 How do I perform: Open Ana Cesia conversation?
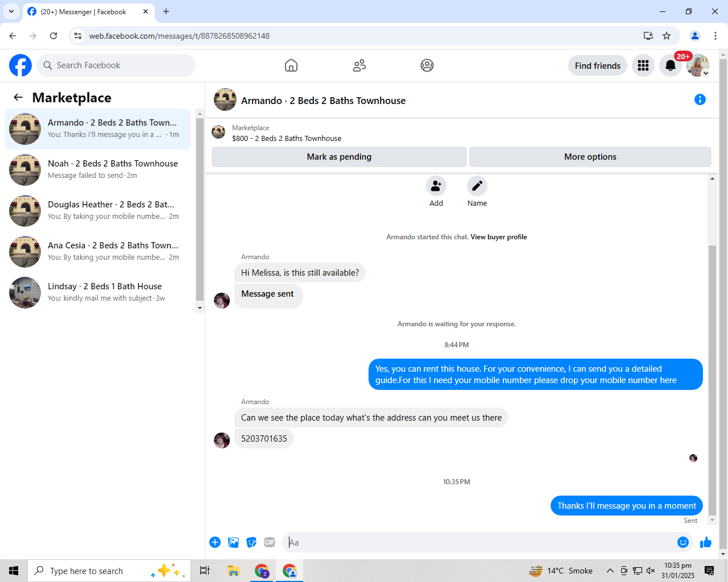[97, 252]
